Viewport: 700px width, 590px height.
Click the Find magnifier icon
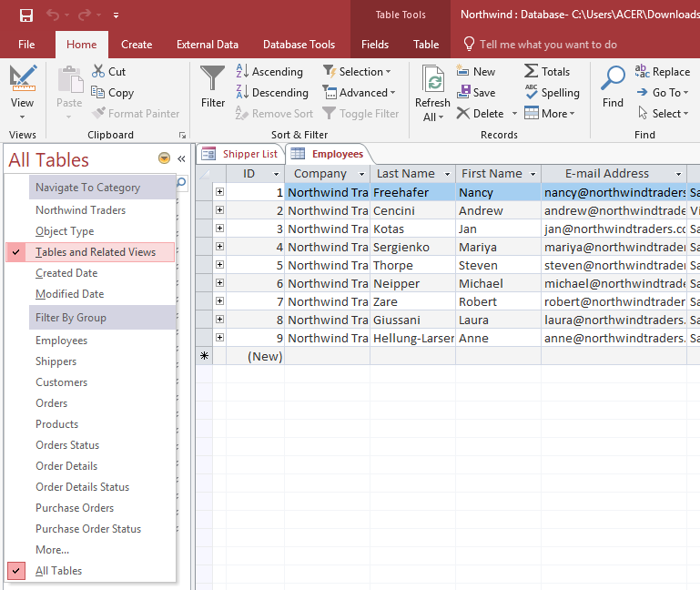613,81
